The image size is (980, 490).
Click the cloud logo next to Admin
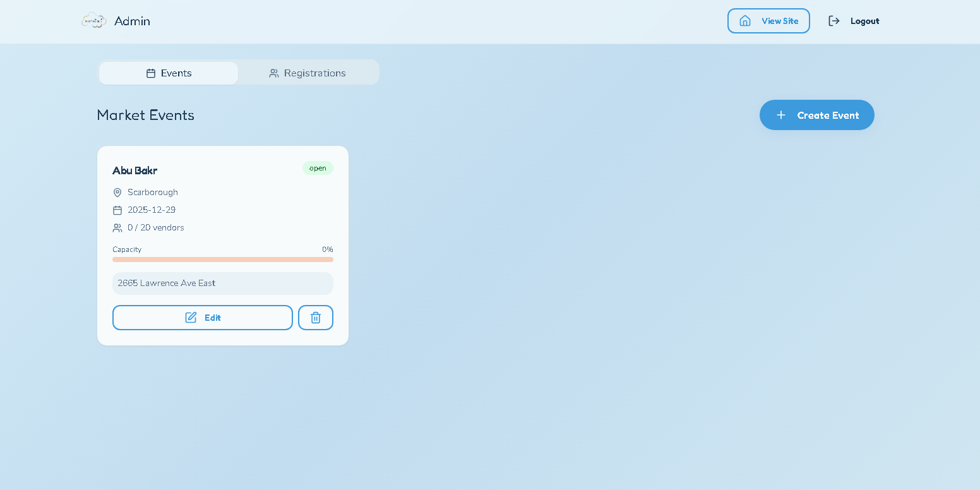coord(93,20)
